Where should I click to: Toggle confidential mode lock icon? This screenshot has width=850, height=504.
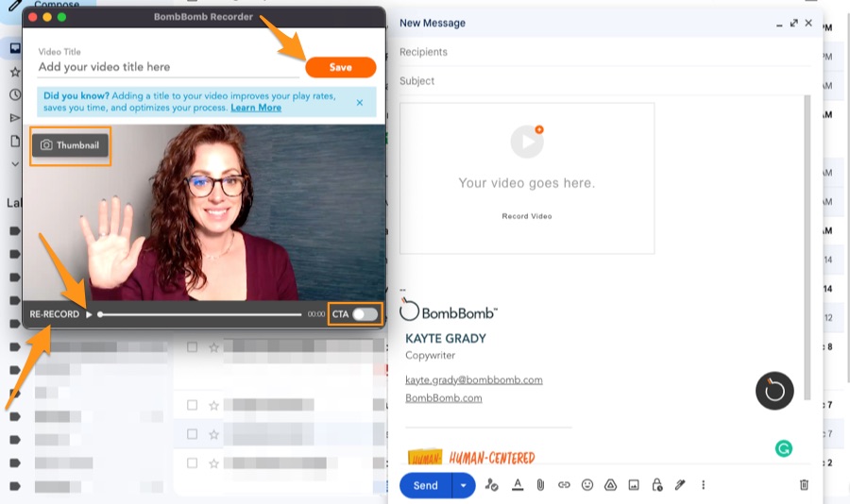pyautogui.click(x=657, y=485)
